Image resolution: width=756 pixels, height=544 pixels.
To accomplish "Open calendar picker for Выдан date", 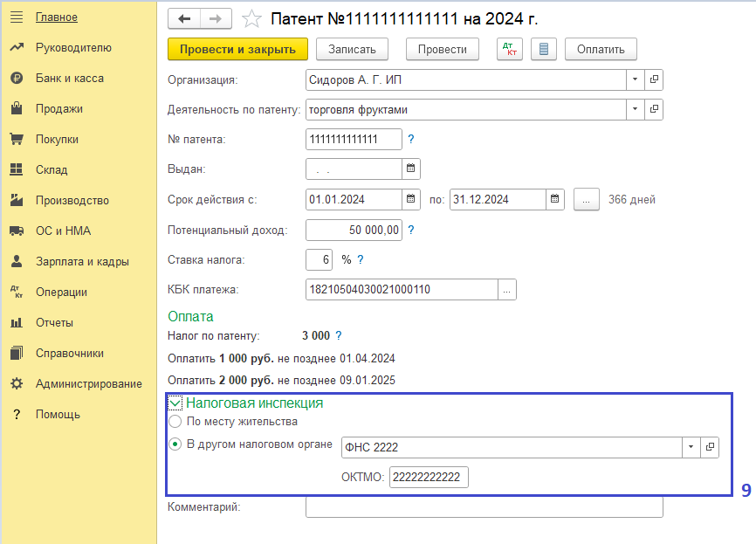I will [x=411, y=169].
